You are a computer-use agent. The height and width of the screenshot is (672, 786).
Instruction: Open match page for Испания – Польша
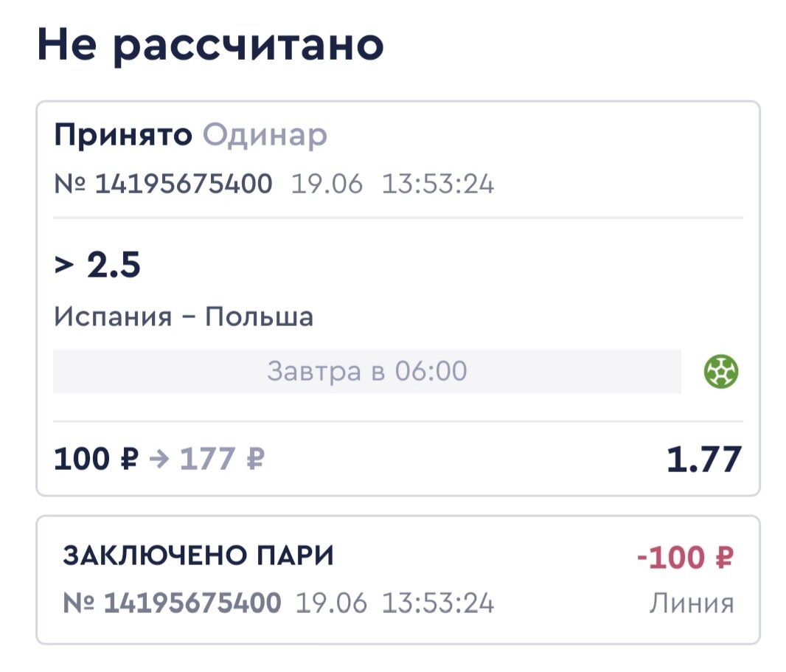[x=185, y=317]
